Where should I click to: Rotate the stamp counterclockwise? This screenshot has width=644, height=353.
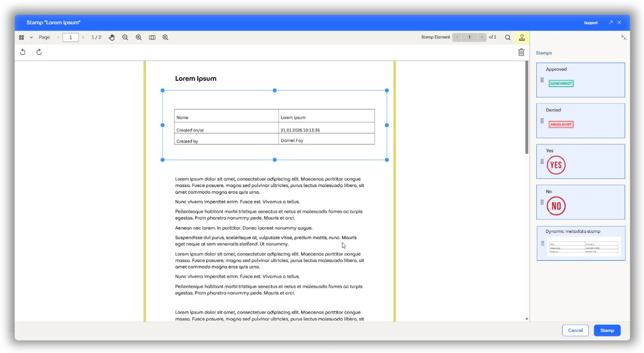(23, 52)
